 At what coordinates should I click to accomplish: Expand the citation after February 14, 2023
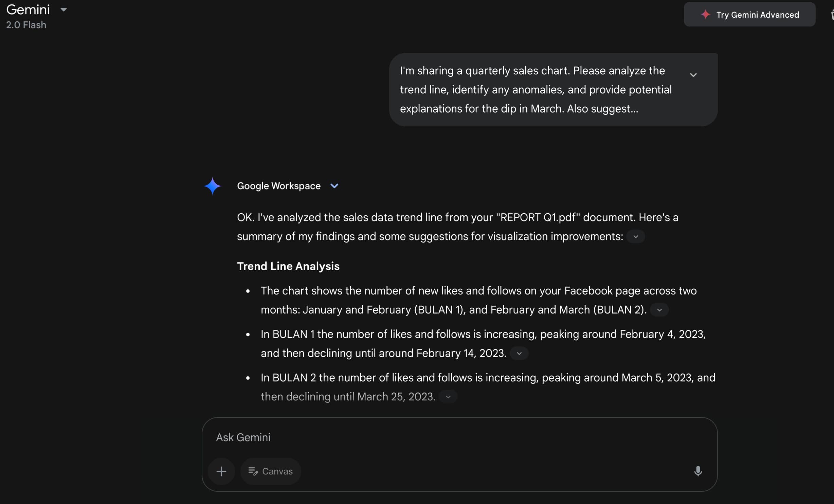(x=519, y=353)
